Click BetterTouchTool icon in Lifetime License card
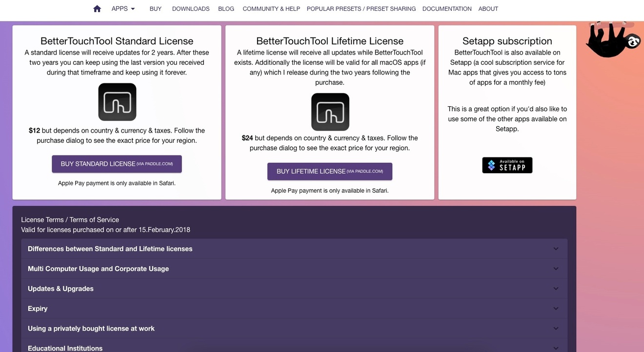Image resolution: width=644 pixels, height=352 pixels. (x=330, y=112)
